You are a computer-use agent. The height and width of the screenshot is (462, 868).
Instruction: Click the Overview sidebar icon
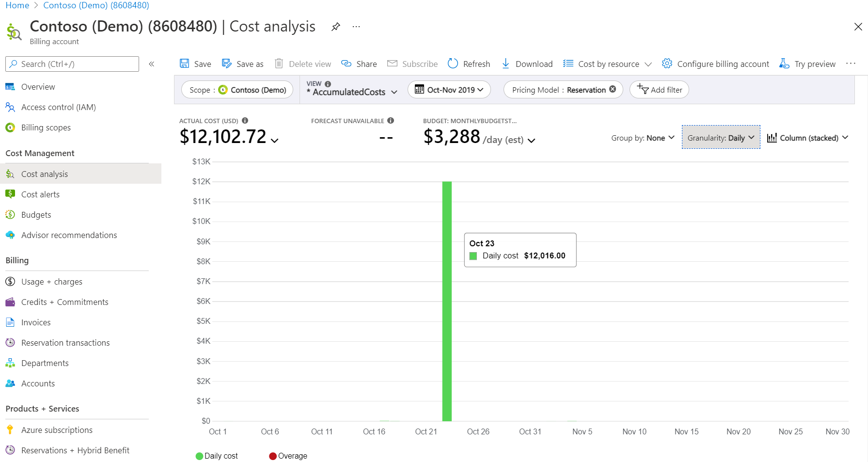(x=10, y=87)
